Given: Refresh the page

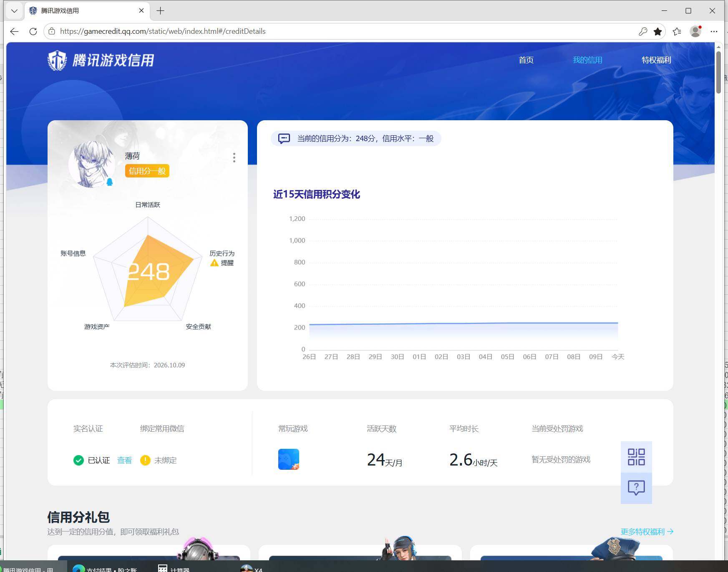Looking at the screenshot, I should (33, 31).
